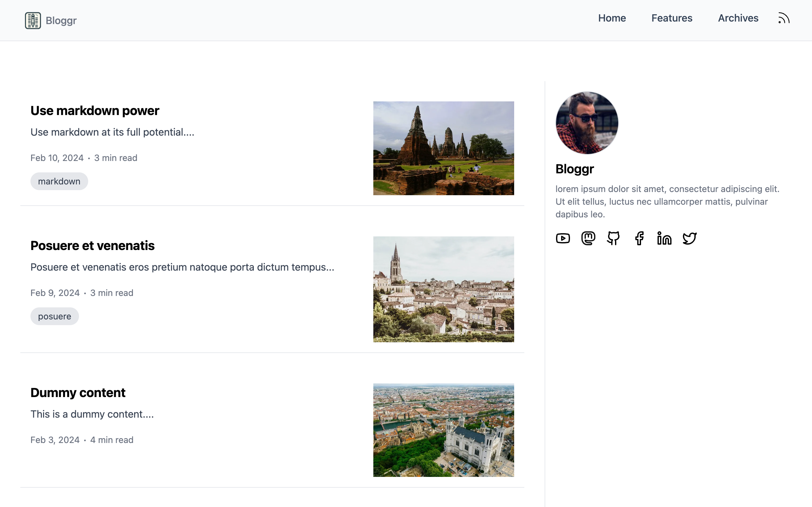Click the aerial cathedral city thumbnail
The height and width of the screenshot is (507, 812).
pos(443,430)
